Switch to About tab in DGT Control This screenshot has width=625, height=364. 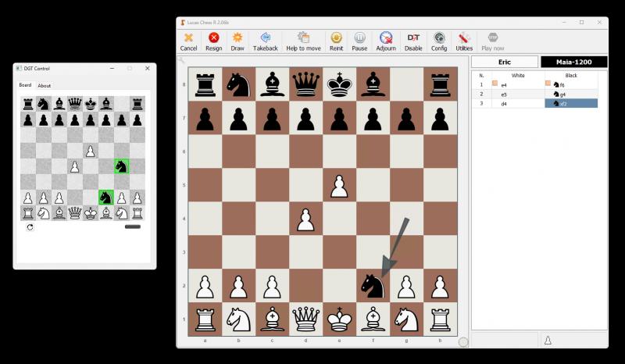pos(45,86)
